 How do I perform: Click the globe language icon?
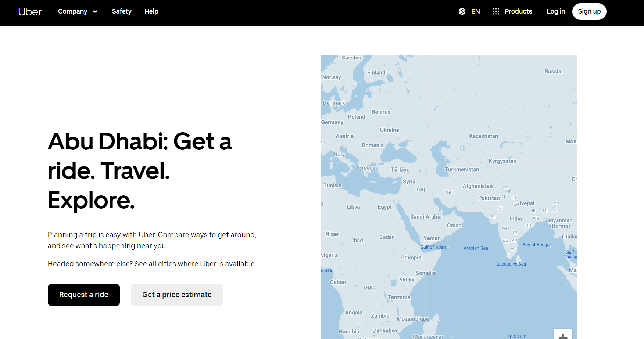[462, 11]
